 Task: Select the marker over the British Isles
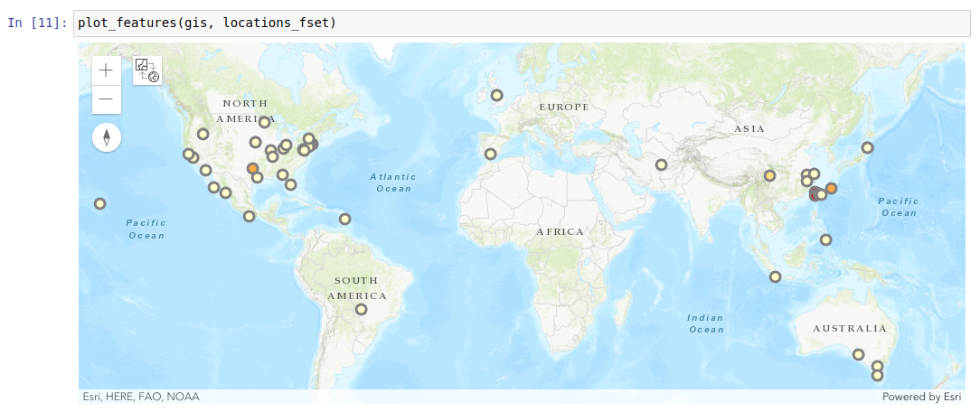click(x=496, y=95)
